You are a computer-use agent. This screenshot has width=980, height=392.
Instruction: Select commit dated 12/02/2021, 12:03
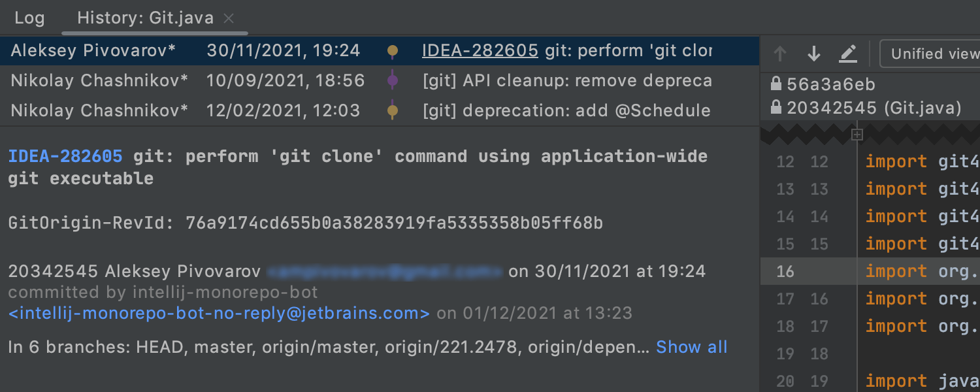click(283, 110)
